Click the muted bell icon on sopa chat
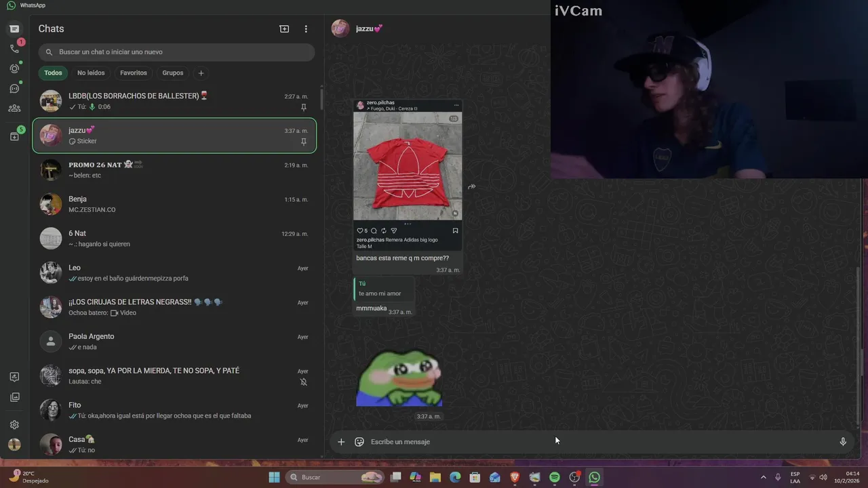This screenshot has height=488, width=868. tap(304, 382)
